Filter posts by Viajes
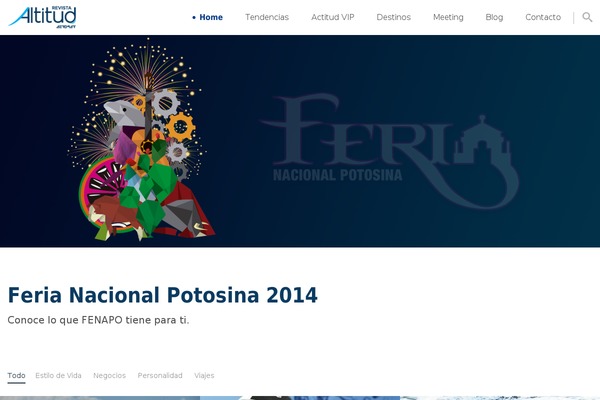The image size is (600, 400). tap(204, 376)
